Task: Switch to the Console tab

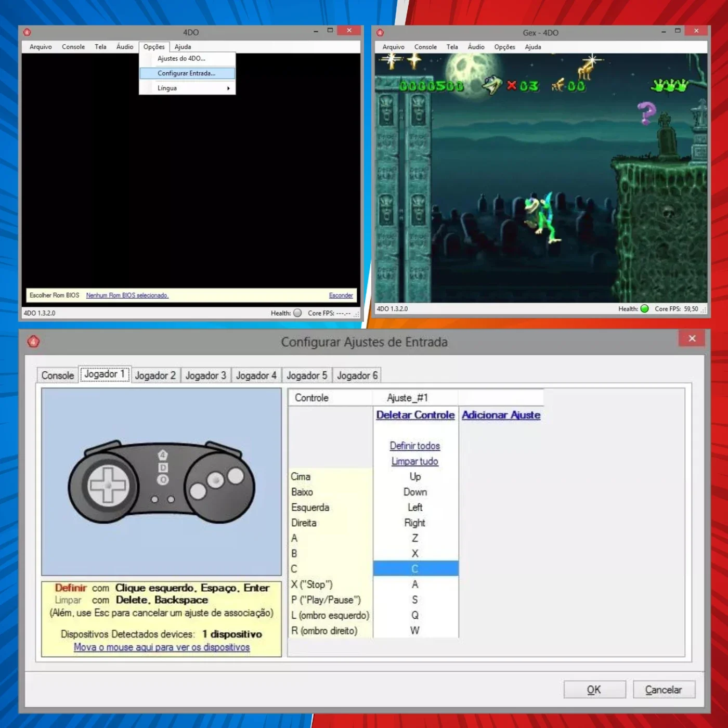Action: pos(58,375)
